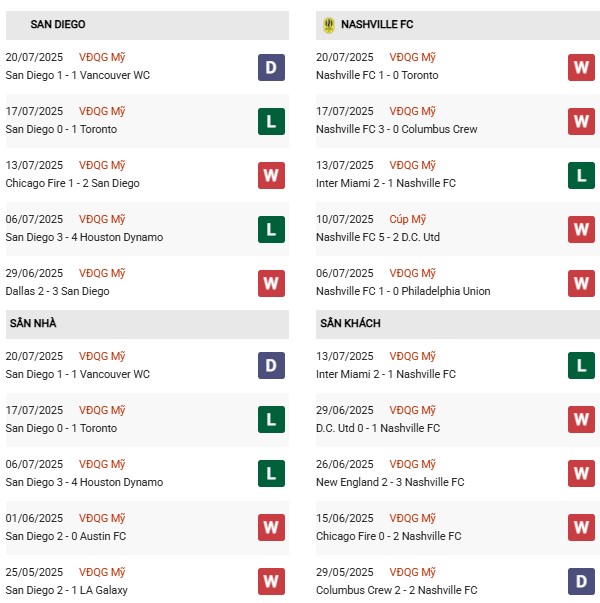
Task: Select the SAN DIEGO team header
Action: pos(58,24)
